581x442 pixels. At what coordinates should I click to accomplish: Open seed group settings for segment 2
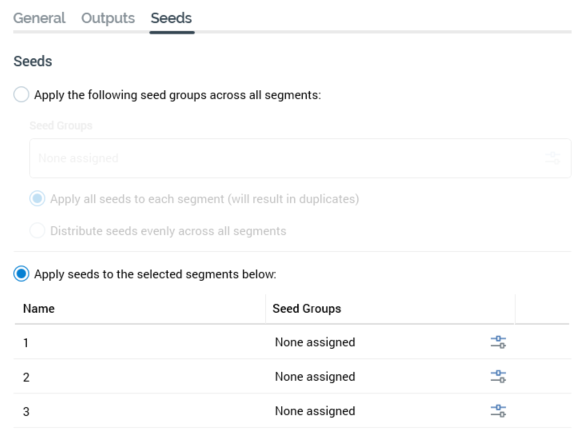(498, 376)
